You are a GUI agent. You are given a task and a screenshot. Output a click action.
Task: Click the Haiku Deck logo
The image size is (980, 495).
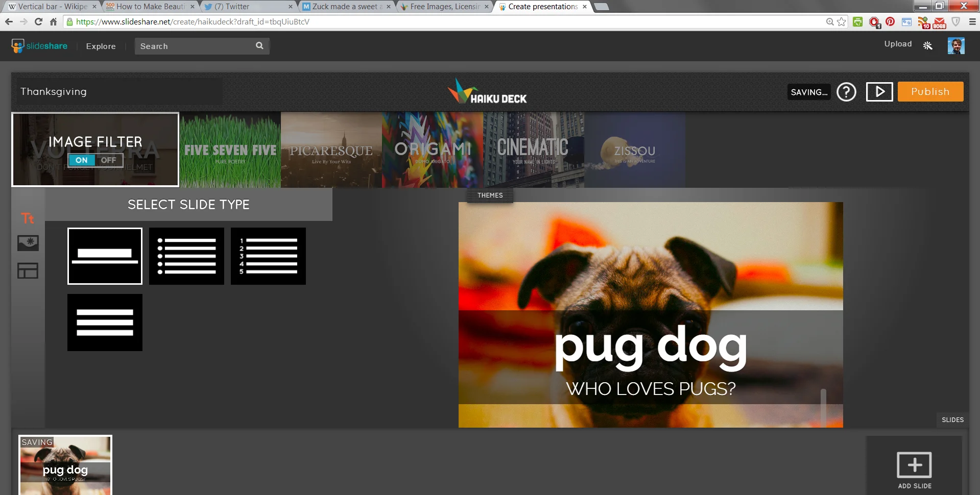(x=488, y=92)
